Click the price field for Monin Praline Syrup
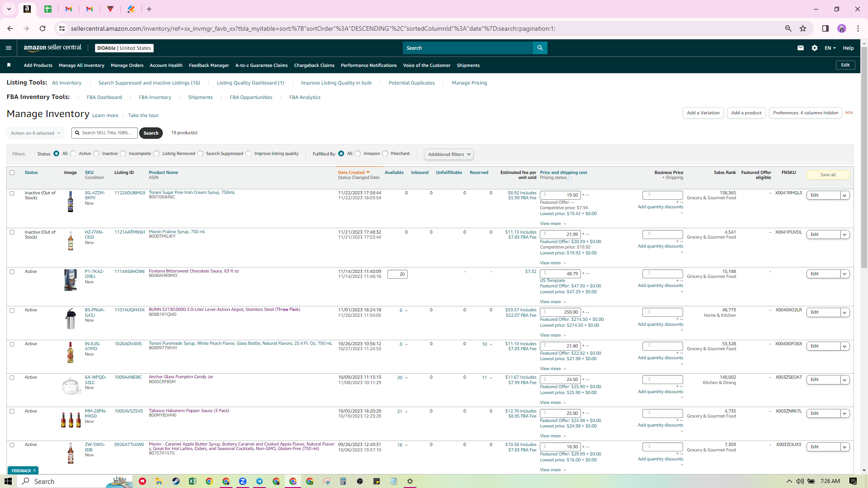 pyautogui.click(x=560, y=235)
